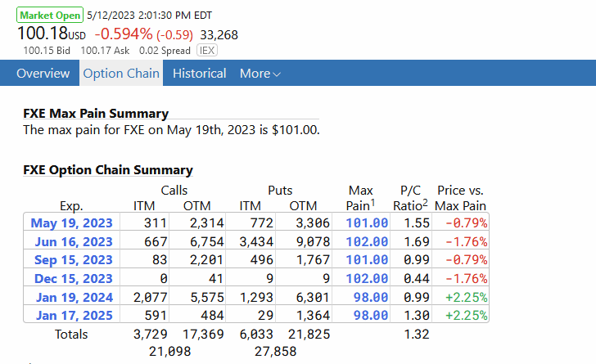
Task: Open the More dropdown menu
Action: [x=260, y=74]
